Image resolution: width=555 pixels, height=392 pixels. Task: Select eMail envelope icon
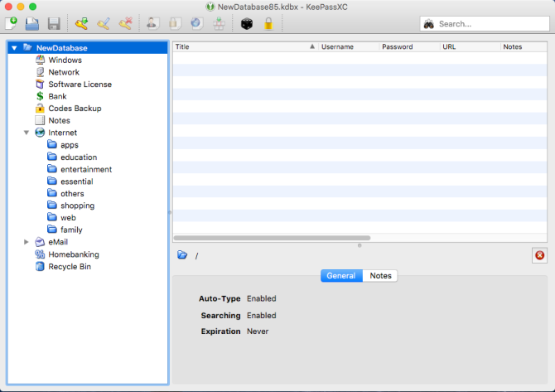pos(40,242)
